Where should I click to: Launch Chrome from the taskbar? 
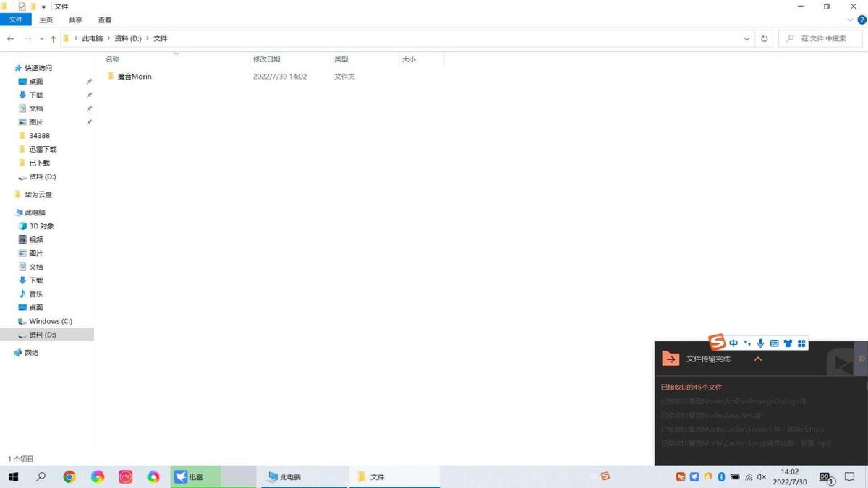pyautogui.click(x=69, y=476)
